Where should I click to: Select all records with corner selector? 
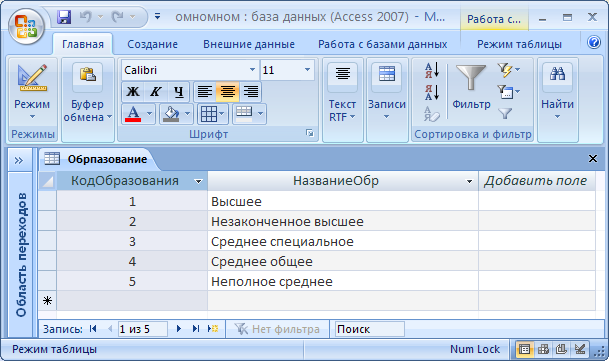click(48, 181)
